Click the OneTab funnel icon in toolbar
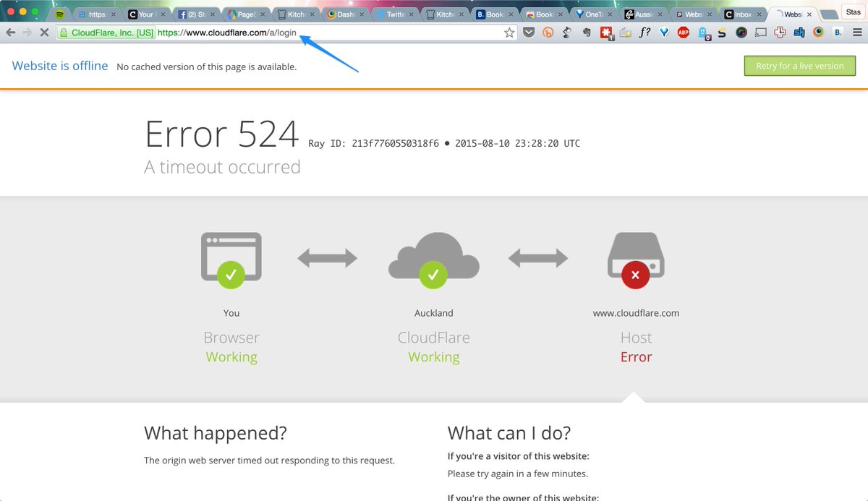868x501 pixels. [664, 32]
